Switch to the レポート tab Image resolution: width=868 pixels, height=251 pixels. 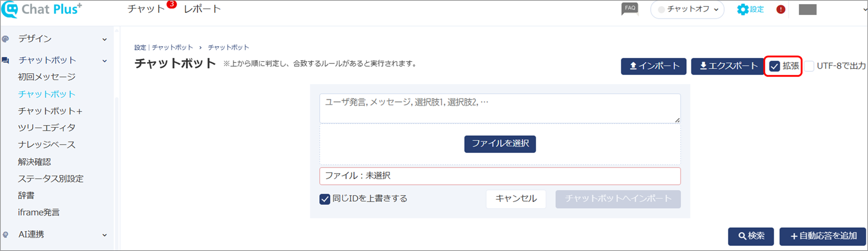point(202,9)
